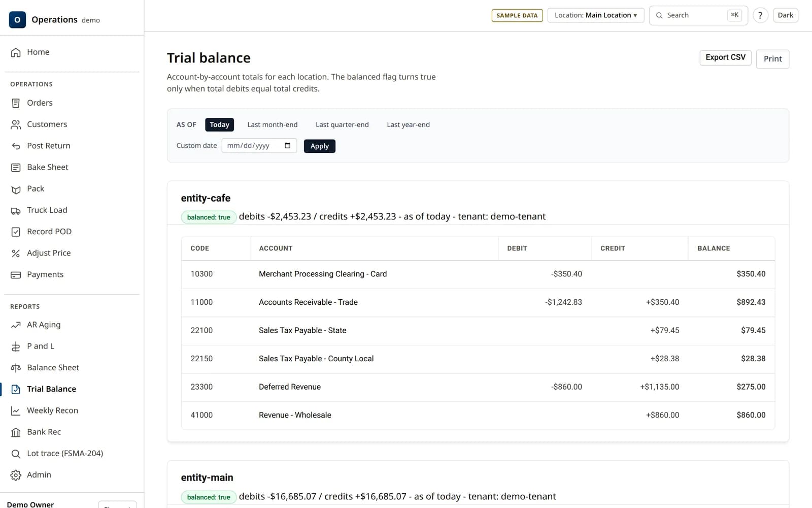Click the AR Aging trend icon
The image size is (812, 508).
[x=16, y=325]
